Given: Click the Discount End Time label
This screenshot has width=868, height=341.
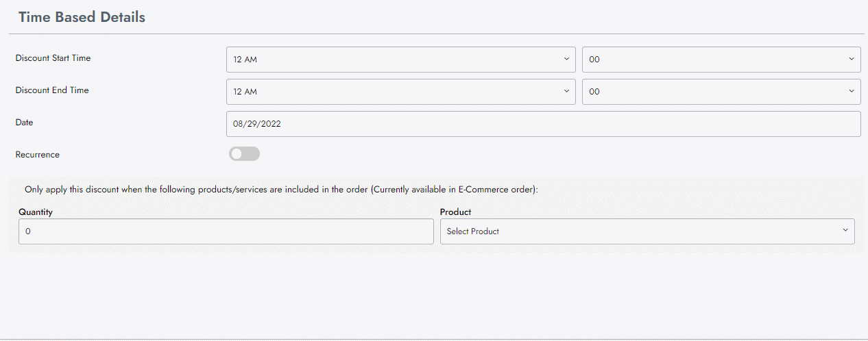Looking at the screenshot, I should click(52, 90).
